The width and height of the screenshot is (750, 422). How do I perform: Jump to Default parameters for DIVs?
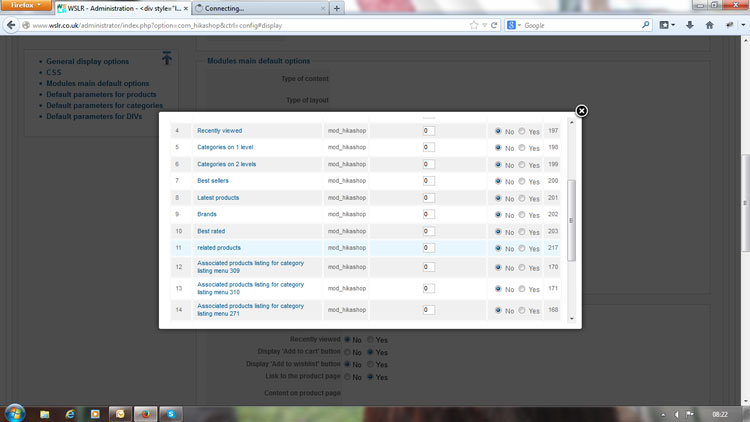click(x=94, y=116)
